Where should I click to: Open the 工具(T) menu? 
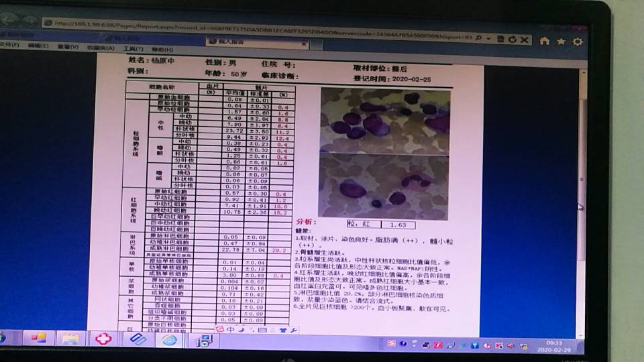(133, 48)
